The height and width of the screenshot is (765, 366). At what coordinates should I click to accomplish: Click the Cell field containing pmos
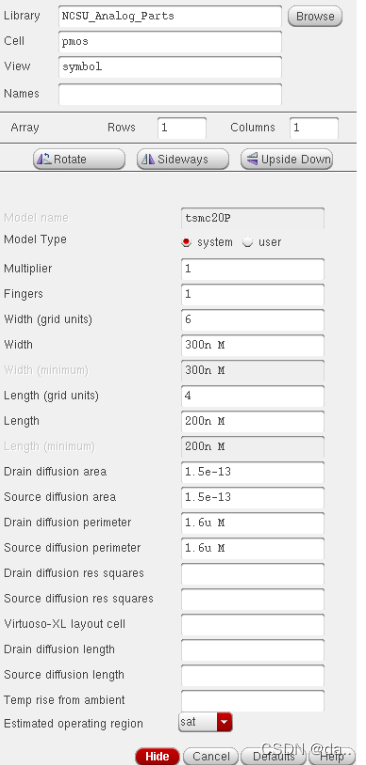170,41
